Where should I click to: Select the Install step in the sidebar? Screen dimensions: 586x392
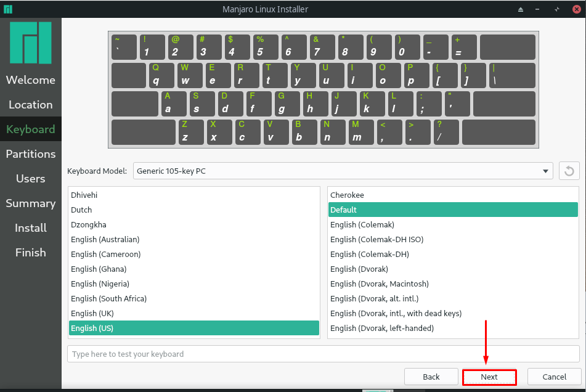[x=31, y=228]
